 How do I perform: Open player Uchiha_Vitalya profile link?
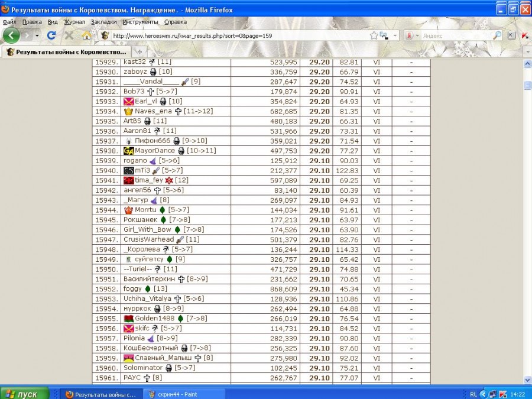coord(147,299)
